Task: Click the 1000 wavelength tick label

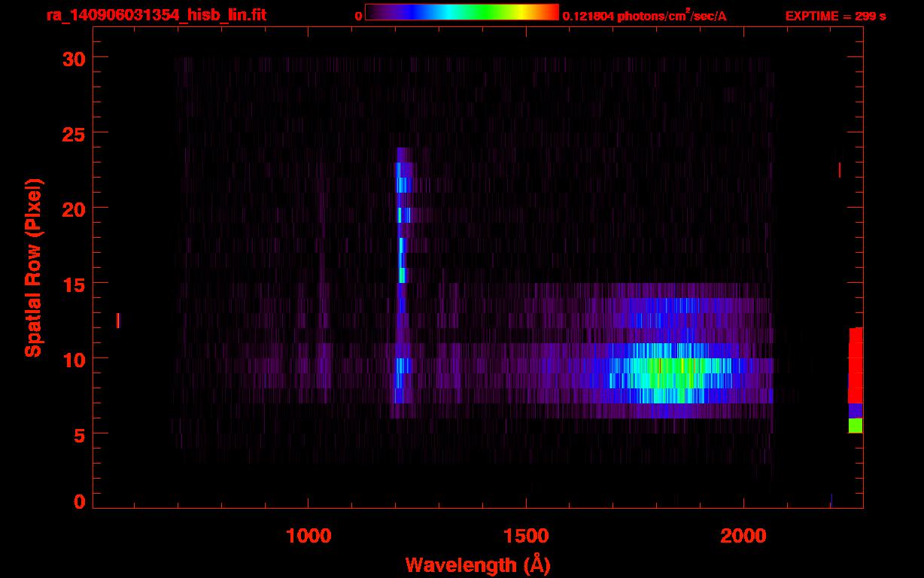Action: pyautogui.click(x=309, y=536)
